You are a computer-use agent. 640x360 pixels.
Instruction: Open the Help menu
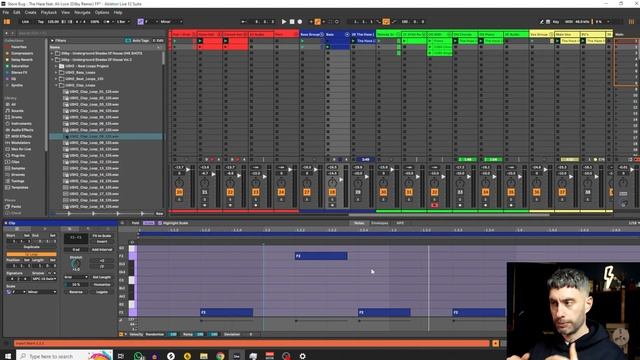point(118,13)
